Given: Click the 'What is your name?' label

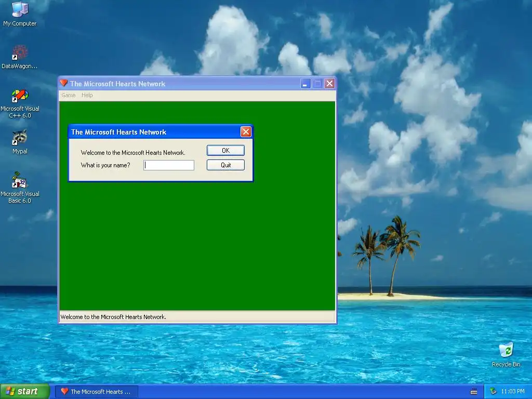Looking at the screenshot, I should [105, 165].
